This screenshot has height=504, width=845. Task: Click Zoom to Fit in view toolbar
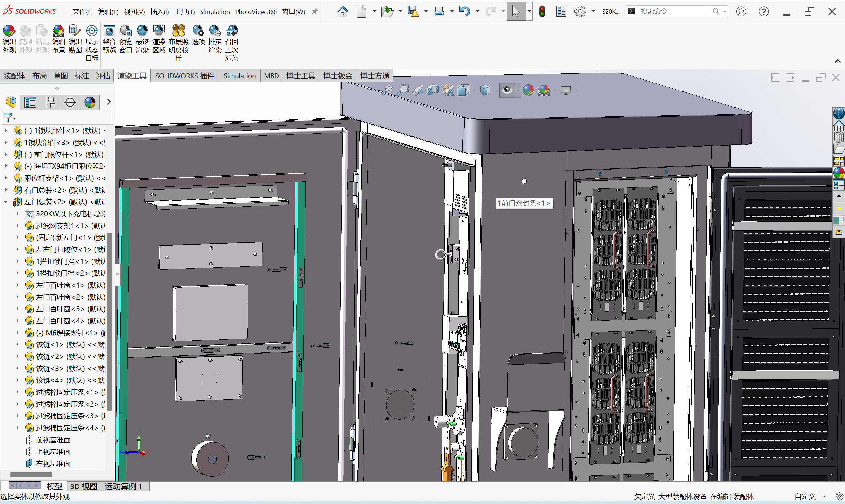point(387,90)
